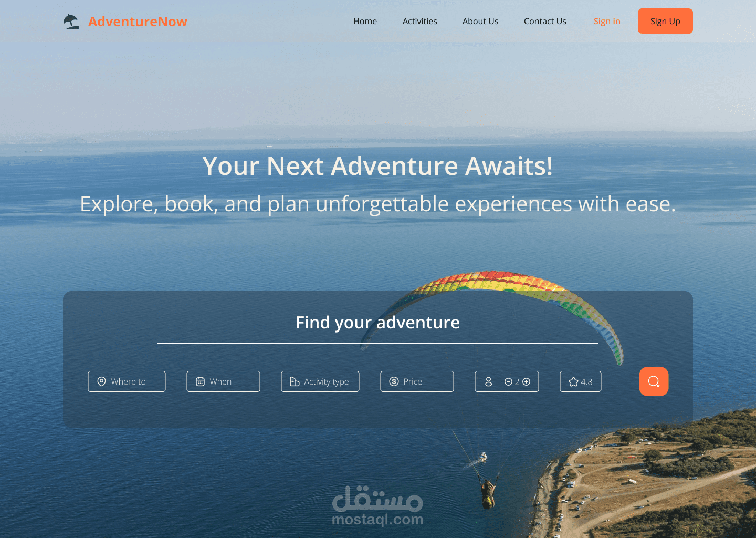756x538 pixels.
Task: Click the location pin icon in Where to
Action: [x=102, y=381]
